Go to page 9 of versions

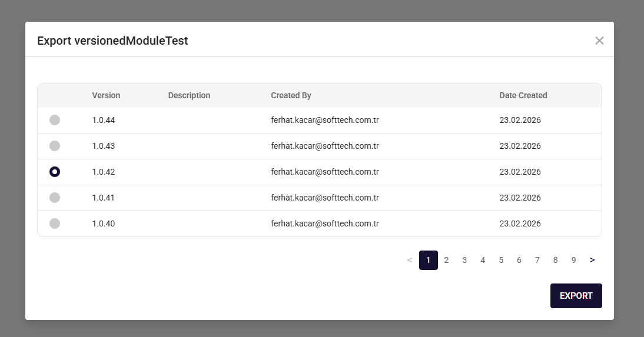573,260
